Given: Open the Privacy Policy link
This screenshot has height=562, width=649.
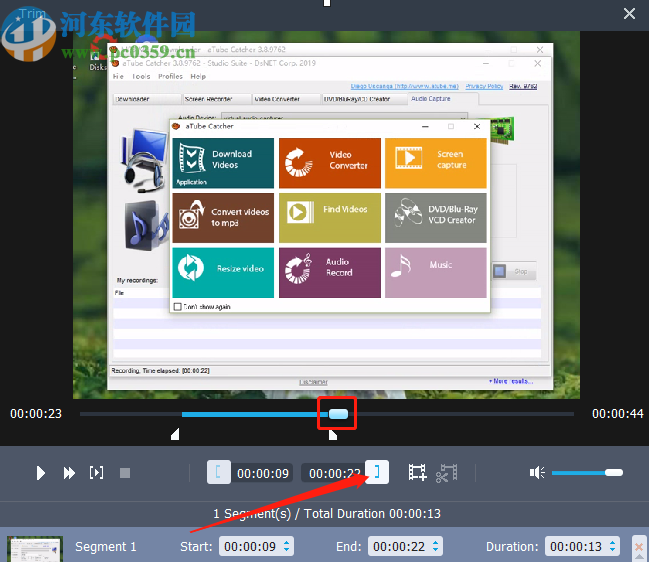Looking at the screenshot, I should pyautogui.click(x=484, y=86).
